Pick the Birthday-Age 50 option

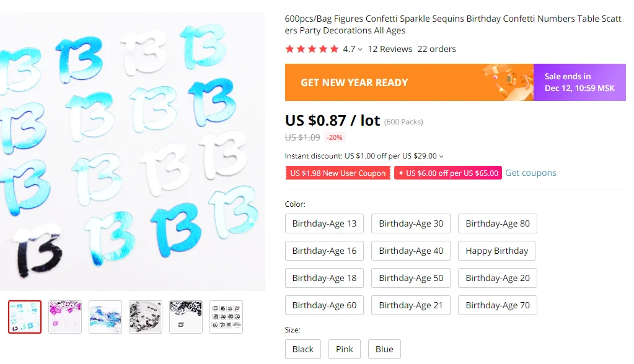[x=411, y=278]
